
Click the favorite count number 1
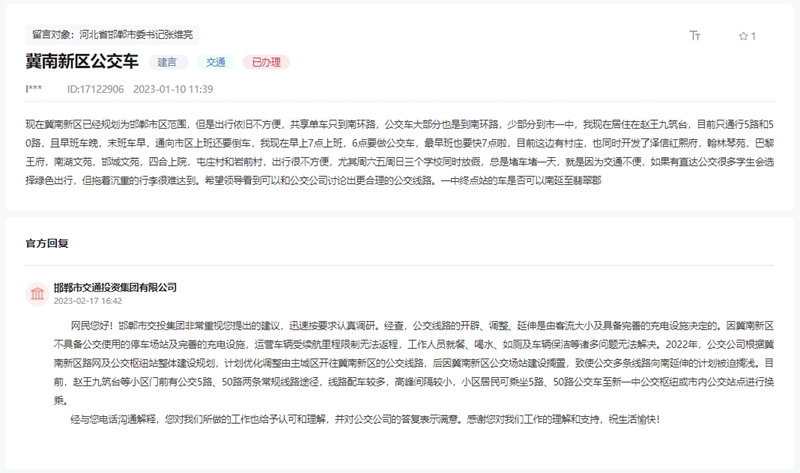point(753,36)
